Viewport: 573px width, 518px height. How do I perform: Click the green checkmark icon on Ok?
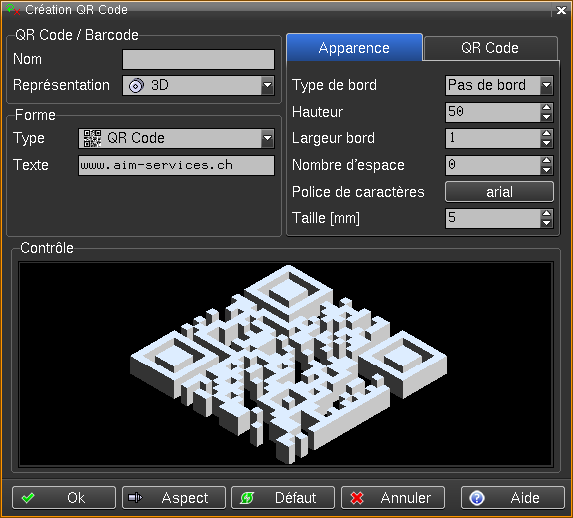pyautogui.click(x=28, y=498)
